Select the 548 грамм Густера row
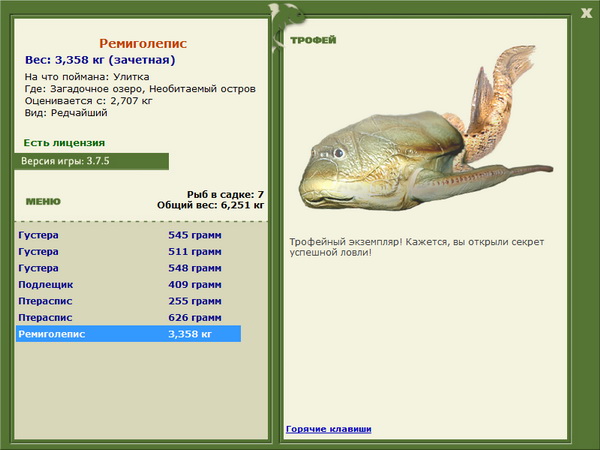This screenshot has height=450, width=600. coord(128,268)
